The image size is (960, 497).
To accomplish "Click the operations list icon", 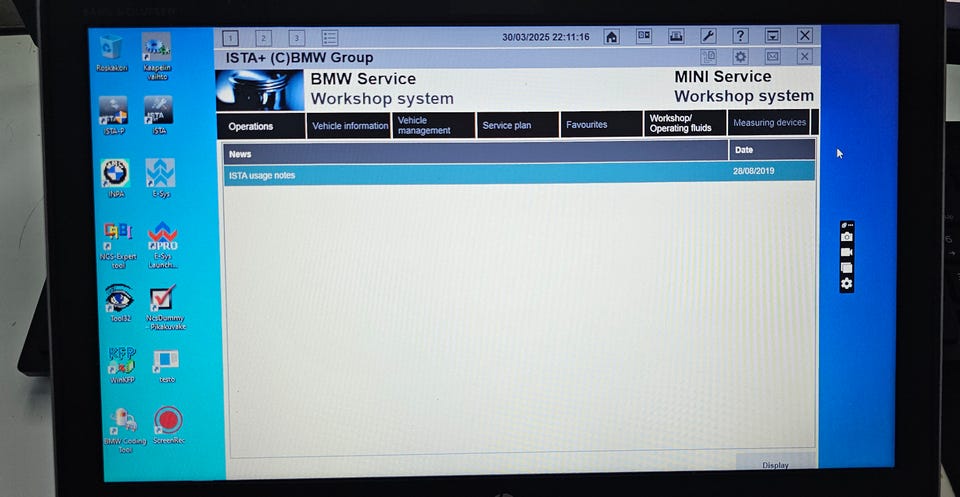I will 330,38.
